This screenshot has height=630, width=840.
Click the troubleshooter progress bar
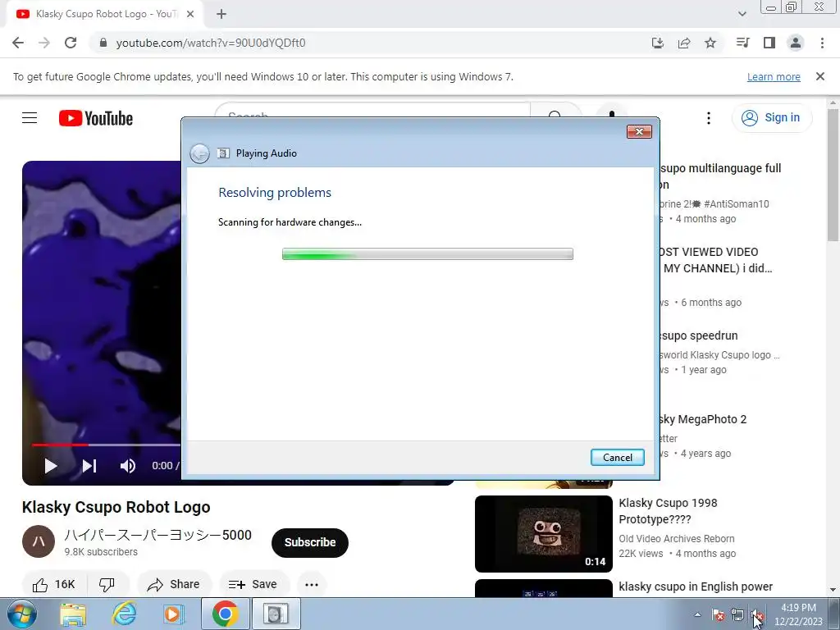tap(427, 254)
